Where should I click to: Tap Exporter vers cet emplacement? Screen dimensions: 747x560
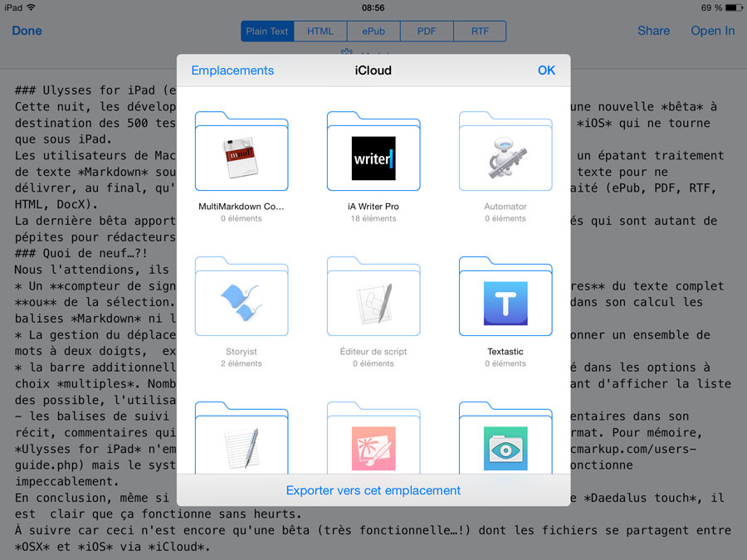(x=373, y=490)
